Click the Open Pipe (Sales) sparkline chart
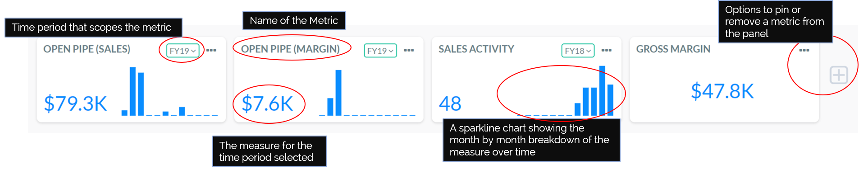Screen dimensions: 868x169 click(169, 91)
